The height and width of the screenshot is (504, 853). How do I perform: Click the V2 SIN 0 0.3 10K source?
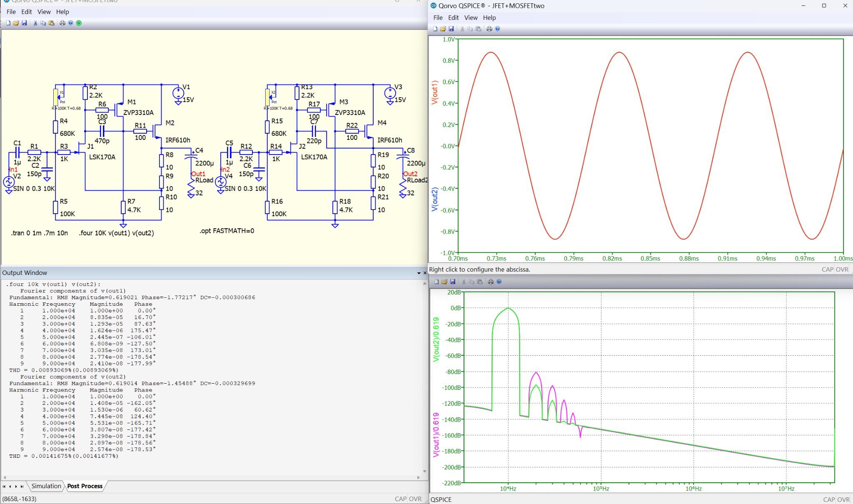coord(9,182)
